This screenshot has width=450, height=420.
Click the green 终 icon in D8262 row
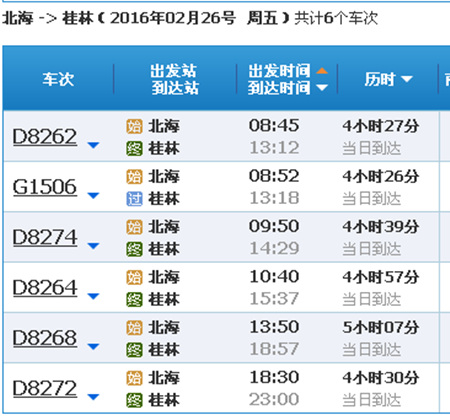click(134, 149)
